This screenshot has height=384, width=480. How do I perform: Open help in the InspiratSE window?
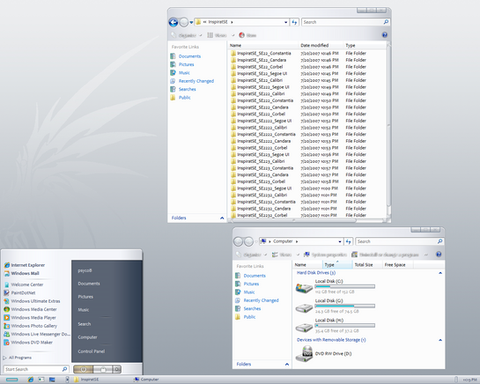pos(384,35)
